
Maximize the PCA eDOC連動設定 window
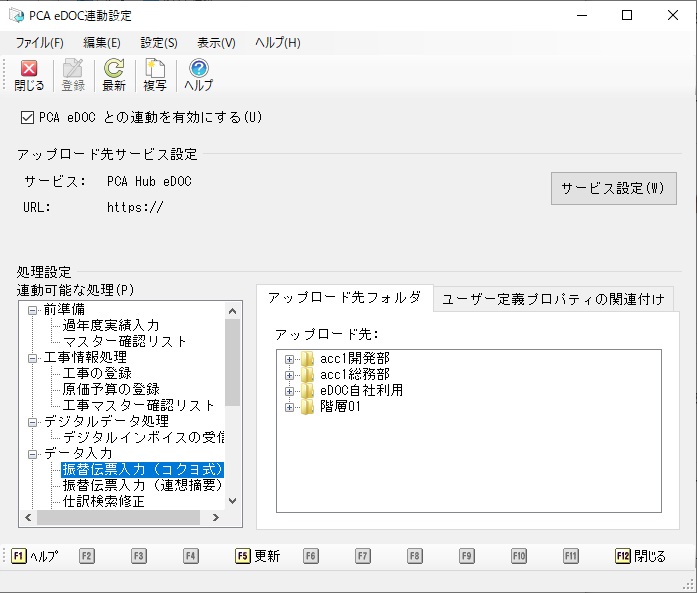point(627,15)
